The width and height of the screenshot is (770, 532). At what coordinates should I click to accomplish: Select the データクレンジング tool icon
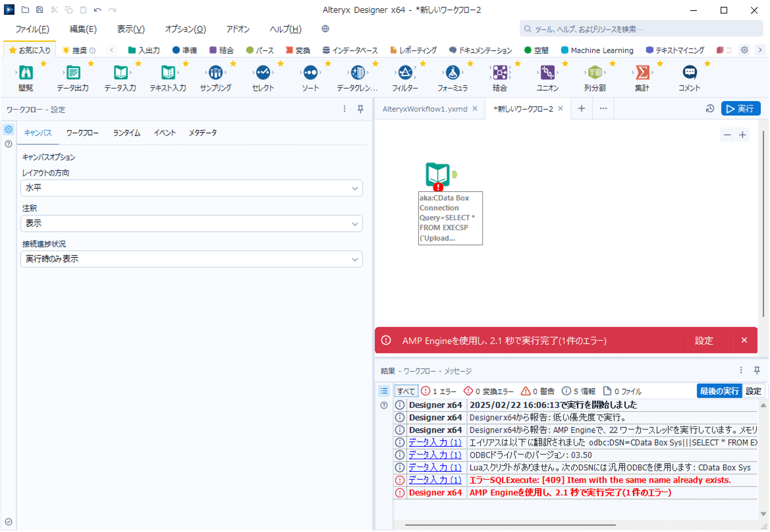(x=358, y=72)
